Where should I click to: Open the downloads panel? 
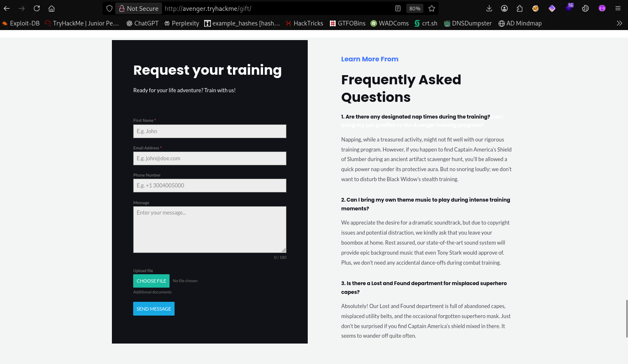click(489, 8)
